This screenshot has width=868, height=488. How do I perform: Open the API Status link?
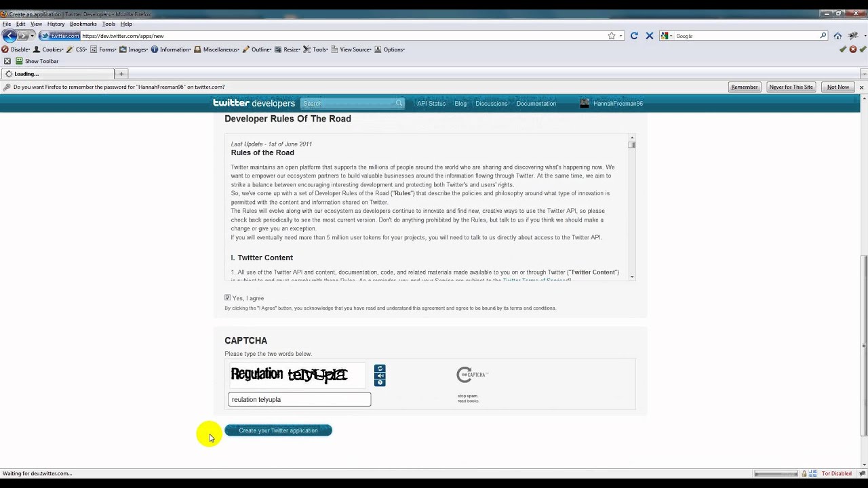coord(431,104)
